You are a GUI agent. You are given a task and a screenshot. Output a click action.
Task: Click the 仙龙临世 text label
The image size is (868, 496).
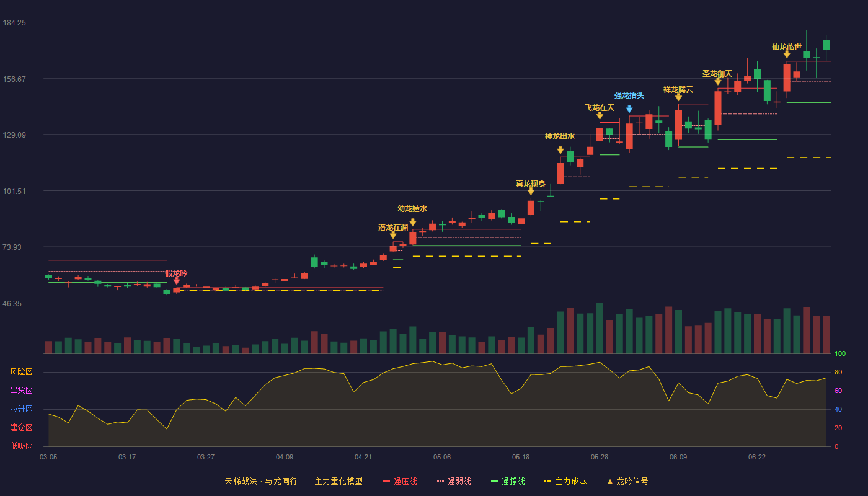pos(787,47)
